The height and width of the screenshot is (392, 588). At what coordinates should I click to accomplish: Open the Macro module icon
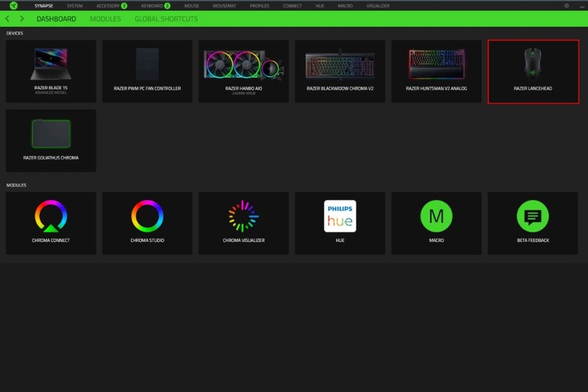437,216
